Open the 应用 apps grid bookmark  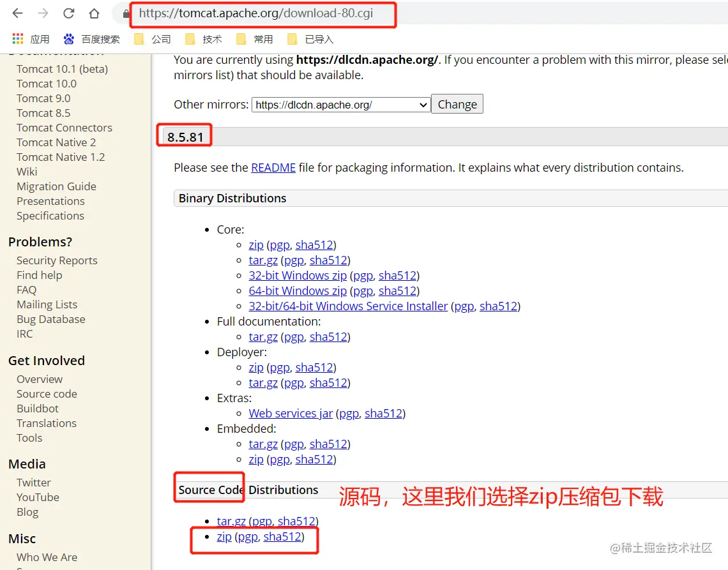tap(31, 40)
